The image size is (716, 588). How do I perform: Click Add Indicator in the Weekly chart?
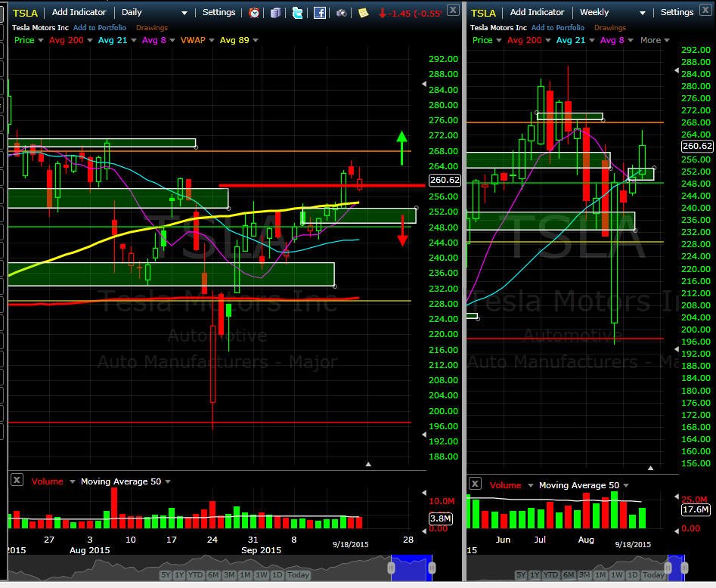coord(537,12)
